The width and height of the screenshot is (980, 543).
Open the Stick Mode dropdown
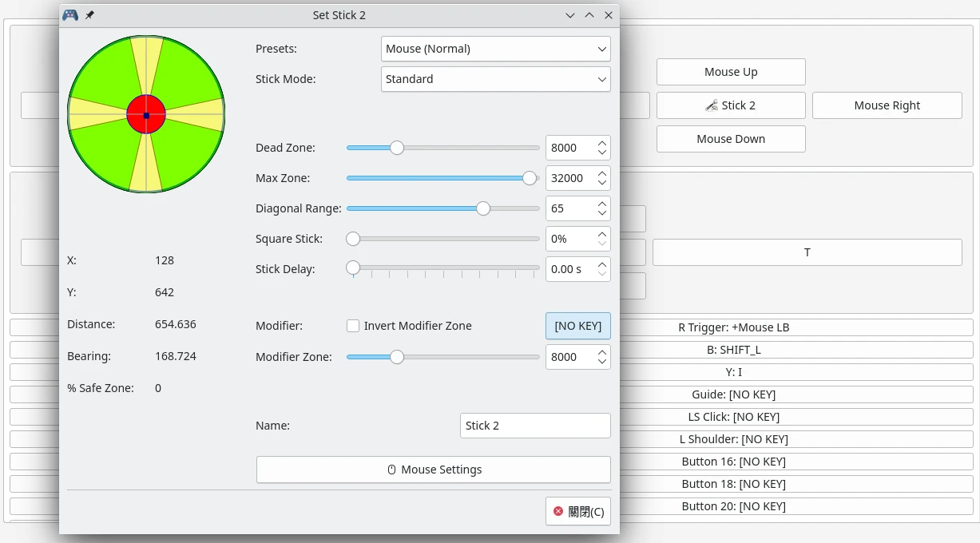click(495, 79)
